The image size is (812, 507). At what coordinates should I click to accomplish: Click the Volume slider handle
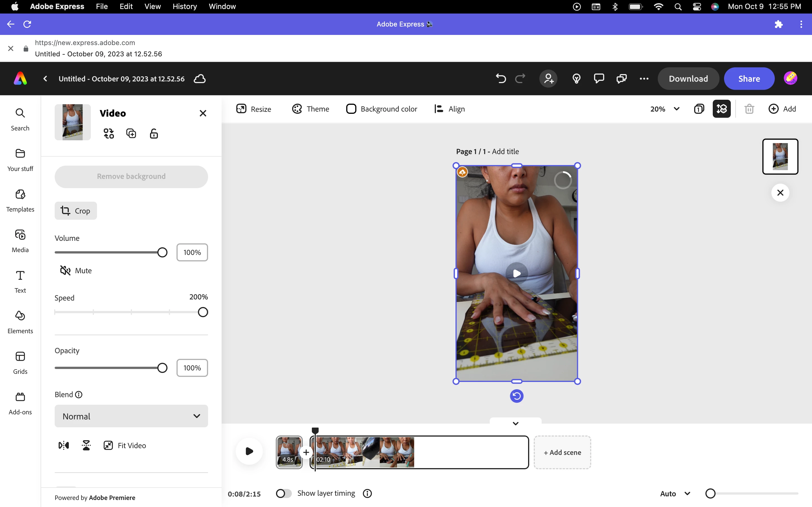162,252
